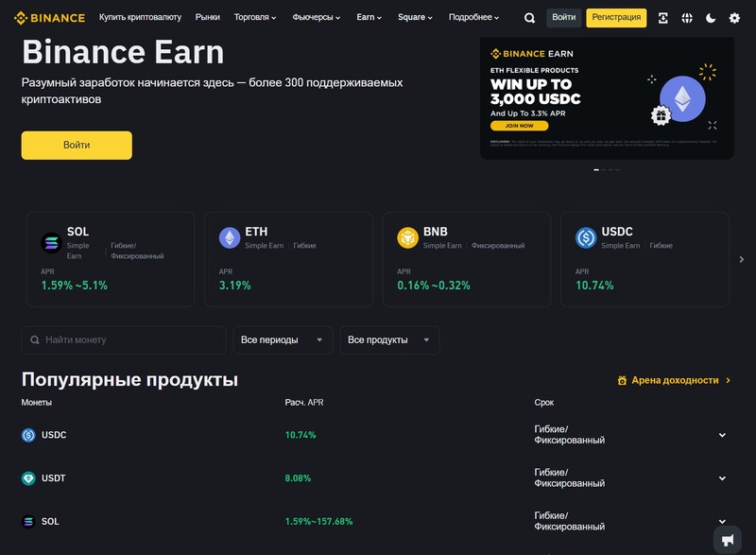
Task: Click the Монеты column header
Action: tap(37, 402)
